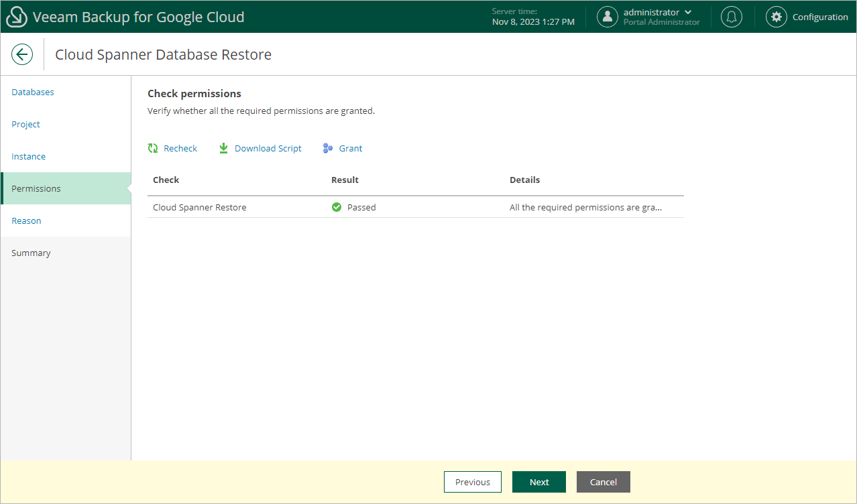Click the Download Script link
The width and height of the screenshot is (857, 504).
pos(268,148)
